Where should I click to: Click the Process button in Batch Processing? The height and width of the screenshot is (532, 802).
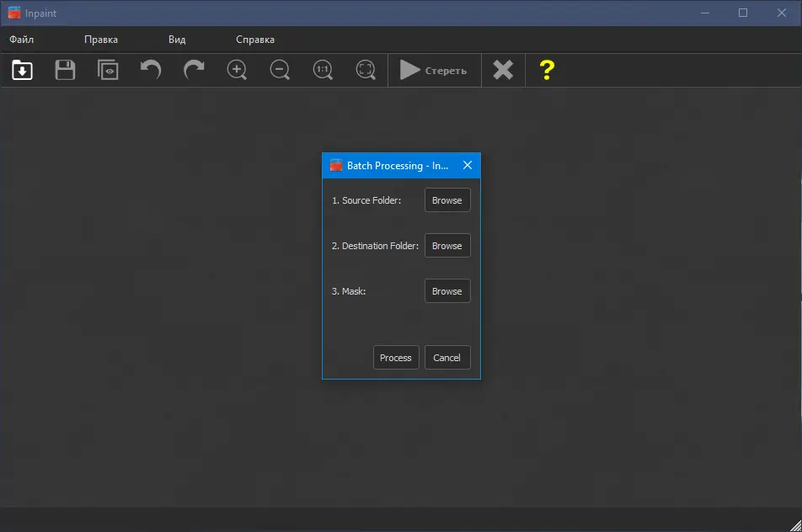tap(396, 358)
